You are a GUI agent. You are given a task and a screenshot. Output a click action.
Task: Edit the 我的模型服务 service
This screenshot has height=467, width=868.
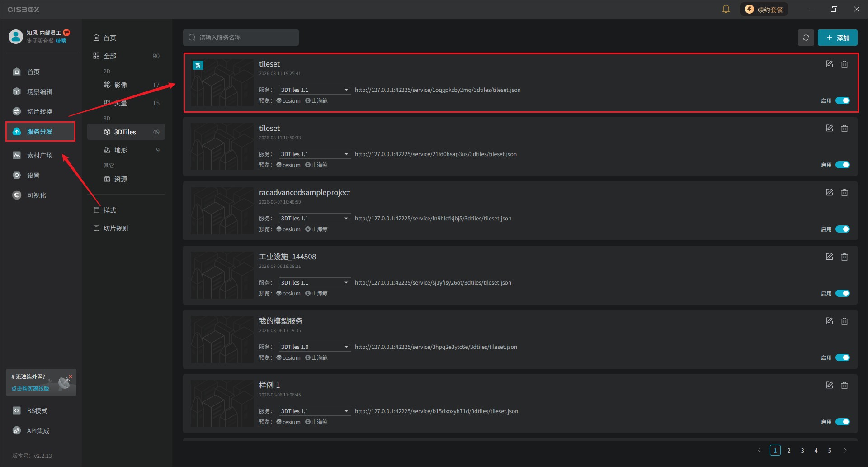point(830,321)
